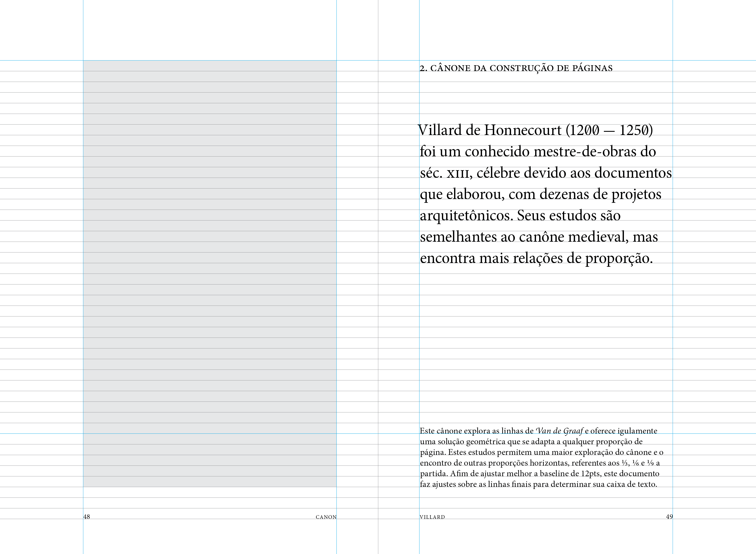Click the italic words 'Van de Graaf'

click(559, 431)
